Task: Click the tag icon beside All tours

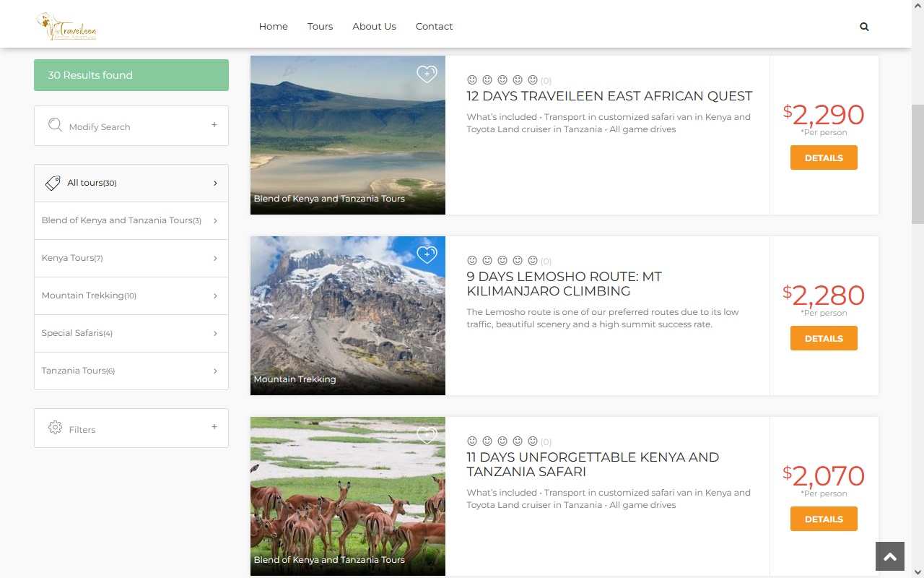Action: 53,183
